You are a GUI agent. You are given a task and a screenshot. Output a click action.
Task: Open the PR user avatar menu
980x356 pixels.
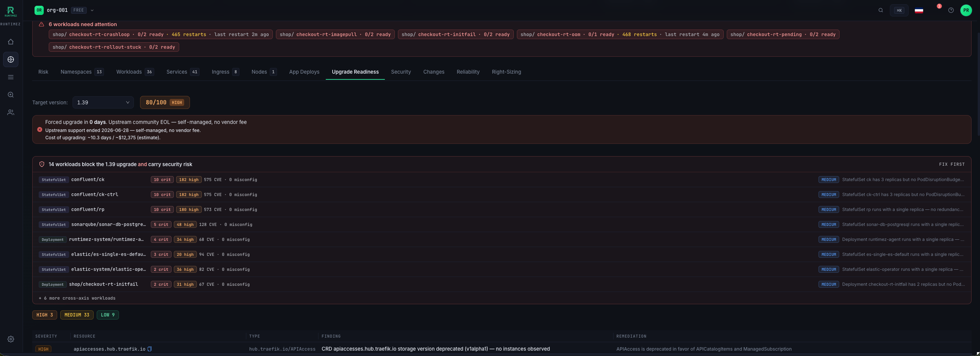point(966,10)
